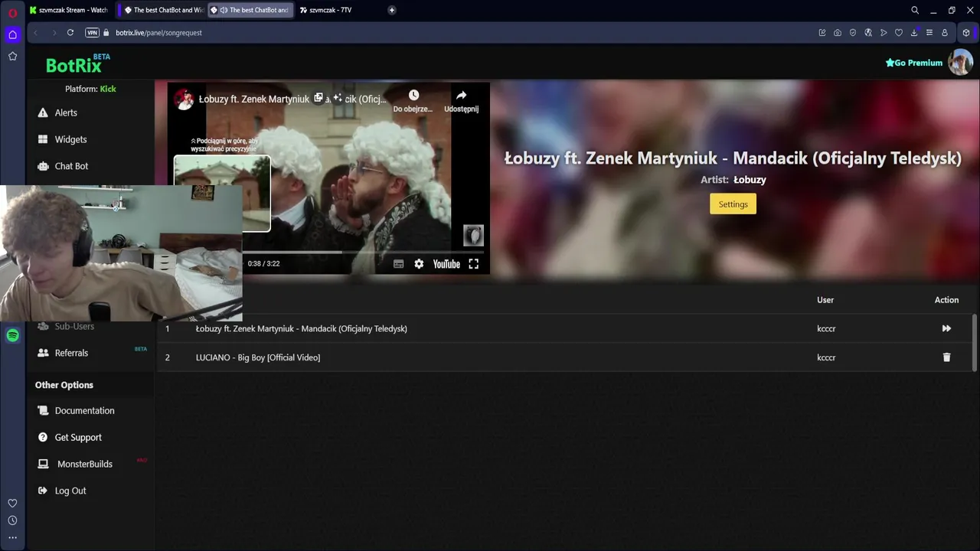The width and height of the screenshot is (980, 551).
Task: Open the user avatar in header
Action: coord(960,62)
